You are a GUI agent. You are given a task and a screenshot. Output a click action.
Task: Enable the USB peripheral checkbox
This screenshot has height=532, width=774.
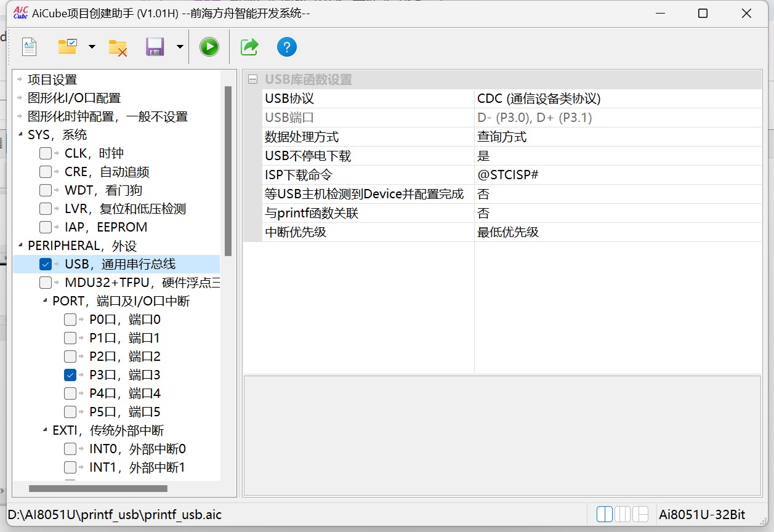click(45, 264)
